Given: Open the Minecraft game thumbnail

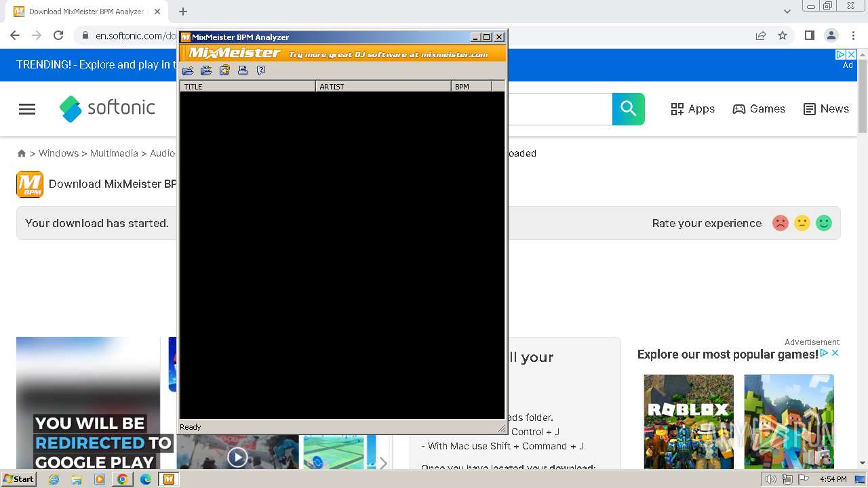Looking at the screenshot, I should point(789,422).
